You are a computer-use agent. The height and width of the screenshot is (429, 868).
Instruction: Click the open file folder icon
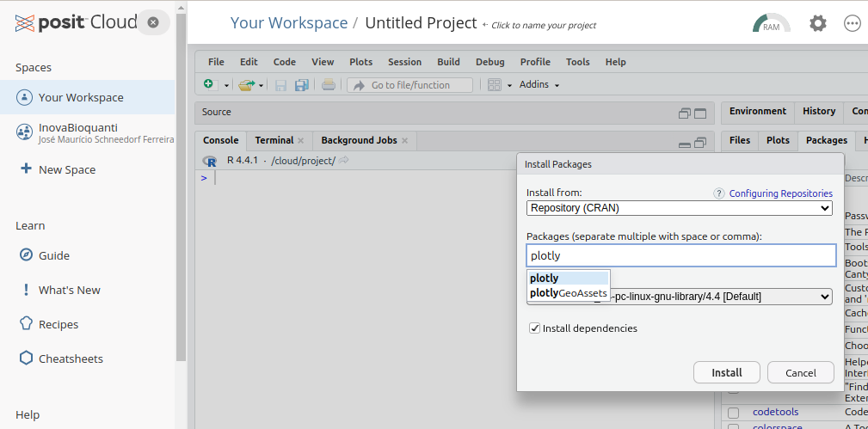246,85
